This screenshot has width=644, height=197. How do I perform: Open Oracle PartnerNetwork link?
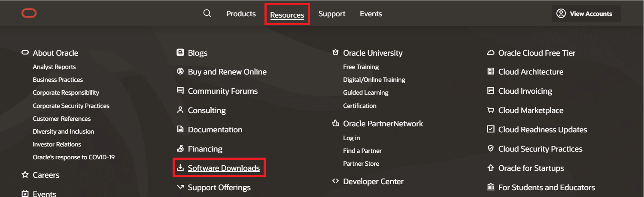[x=383, y=124]
